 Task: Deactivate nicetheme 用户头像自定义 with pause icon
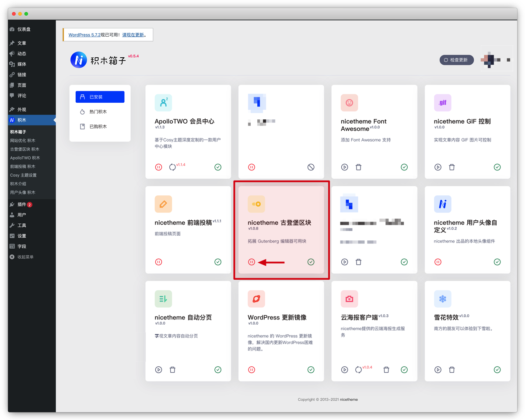[x=438, y=262]
